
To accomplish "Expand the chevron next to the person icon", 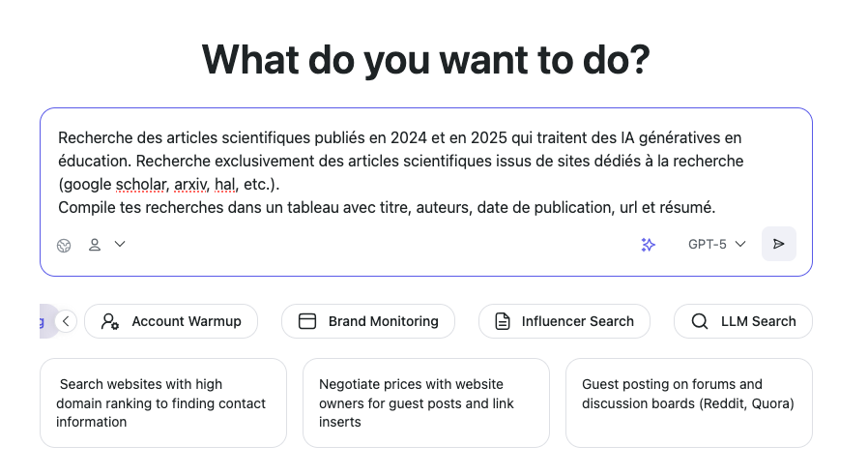I will (x=120, y=244).
